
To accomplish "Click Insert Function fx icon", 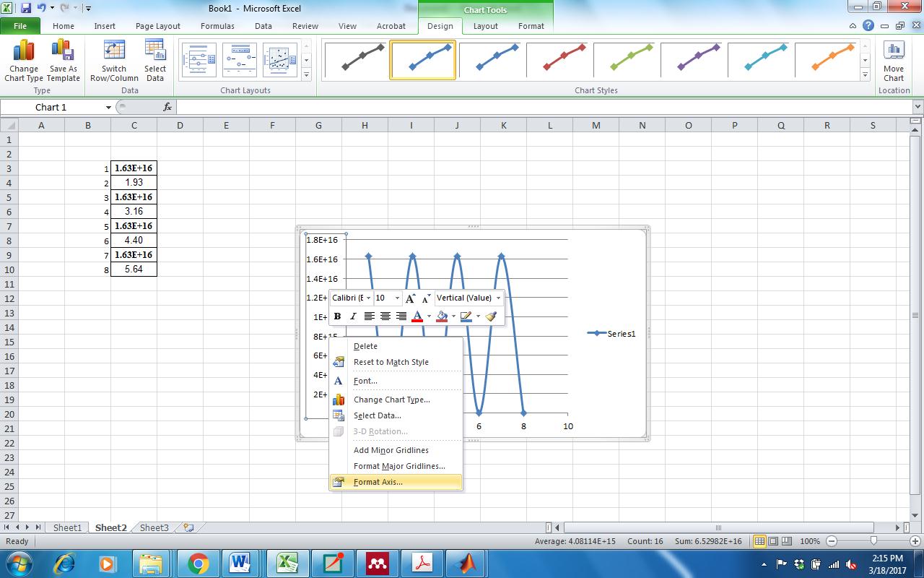I will click(x=167, y=107).
